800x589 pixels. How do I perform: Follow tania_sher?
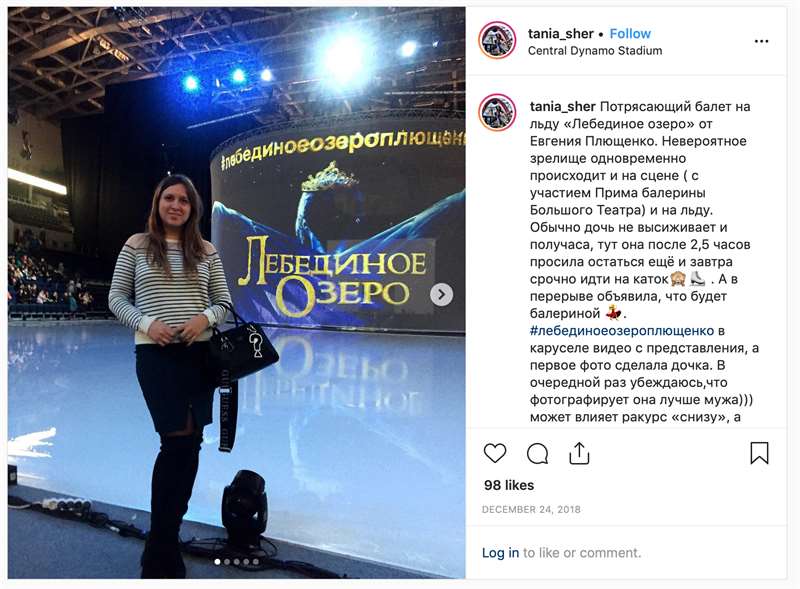click(x=630, y=34)
